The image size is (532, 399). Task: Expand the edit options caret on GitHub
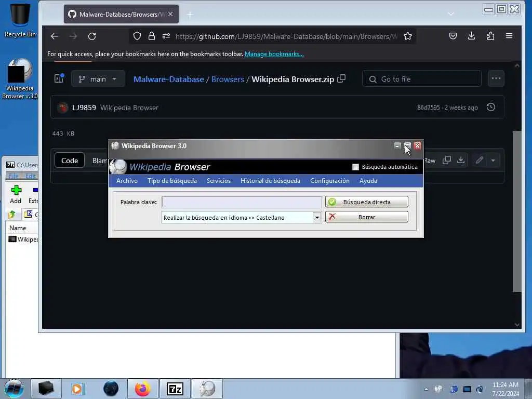coord(493,160)
